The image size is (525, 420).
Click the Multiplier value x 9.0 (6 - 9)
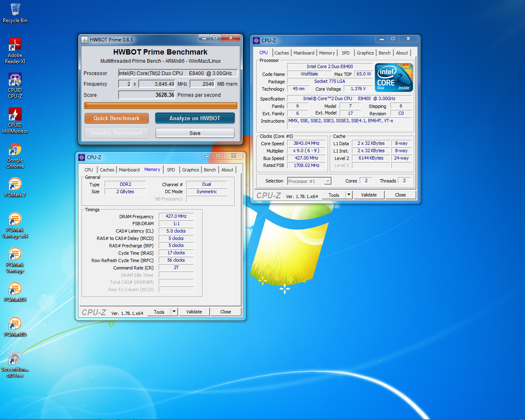[306, 151]
